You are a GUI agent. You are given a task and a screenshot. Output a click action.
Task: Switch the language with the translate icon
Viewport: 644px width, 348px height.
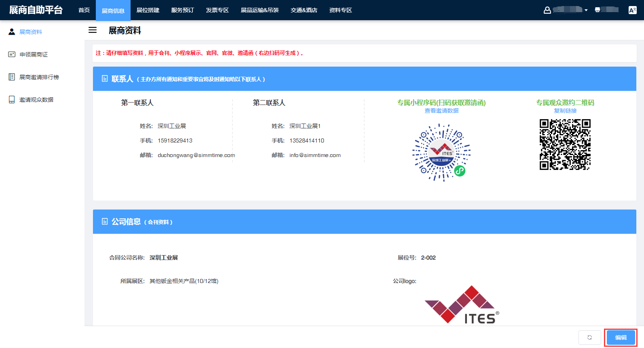tap(633, 10)
